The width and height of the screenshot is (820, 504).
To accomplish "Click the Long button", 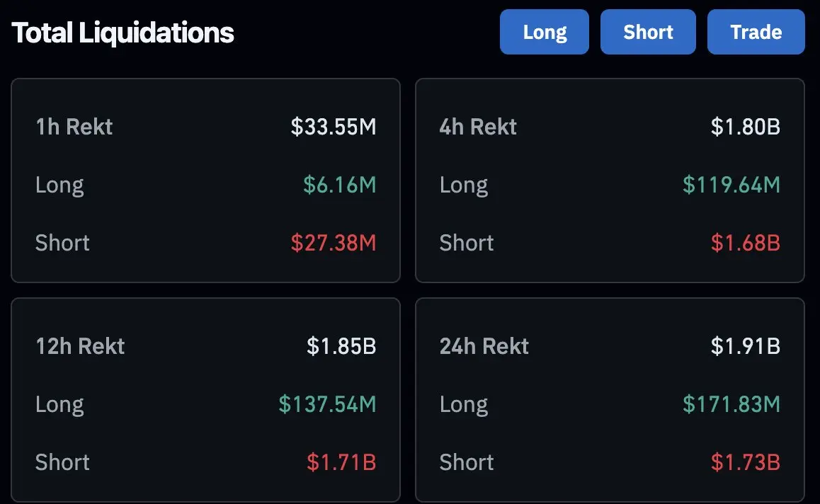I will click(x=545, y=32).
